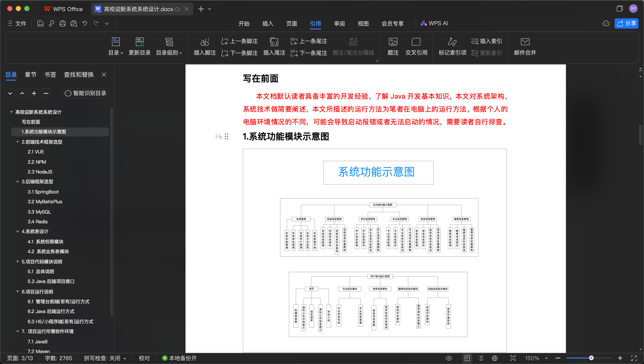This screenshot has height=364, width=644.
Task: Click the Undo arrow
Action: 85,23
